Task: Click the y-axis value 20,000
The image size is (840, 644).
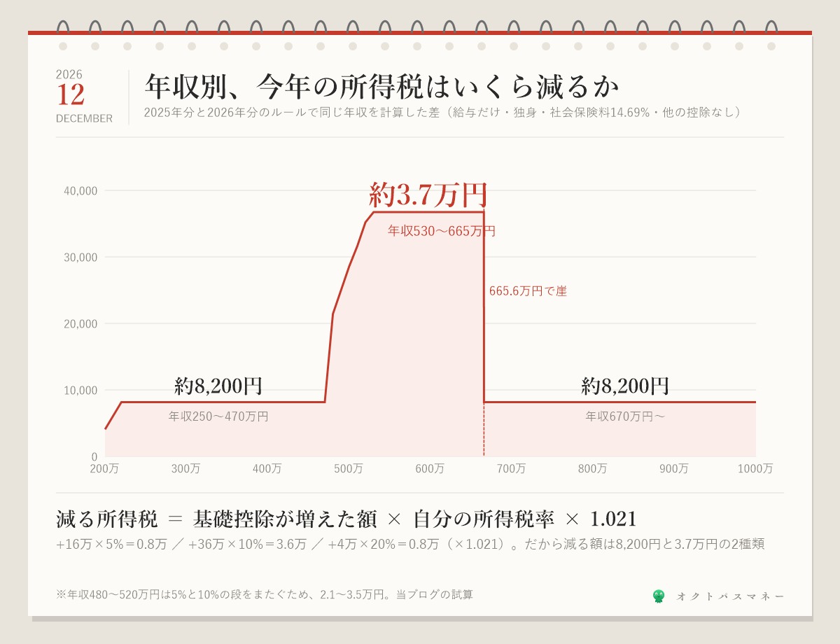Action: pos(81,323)
